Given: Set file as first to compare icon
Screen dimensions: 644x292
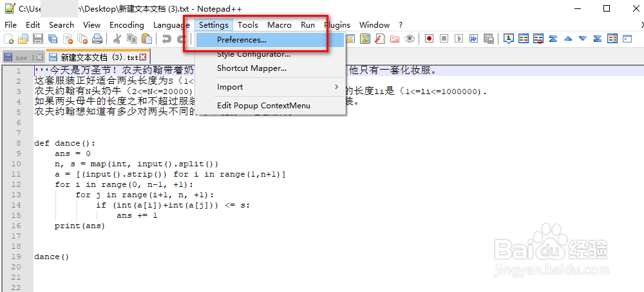Looking at the screenshot, I should [509, 39].
